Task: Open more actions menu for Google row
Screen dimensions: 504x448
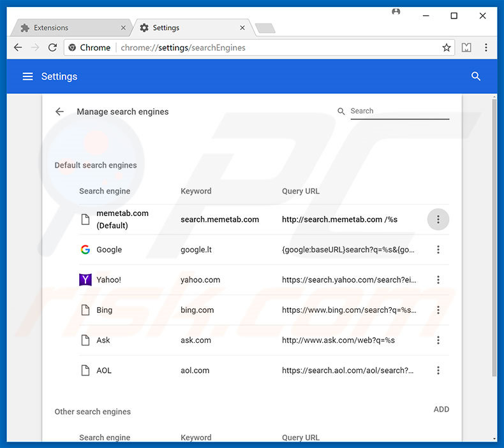Action: coord(438,250)
